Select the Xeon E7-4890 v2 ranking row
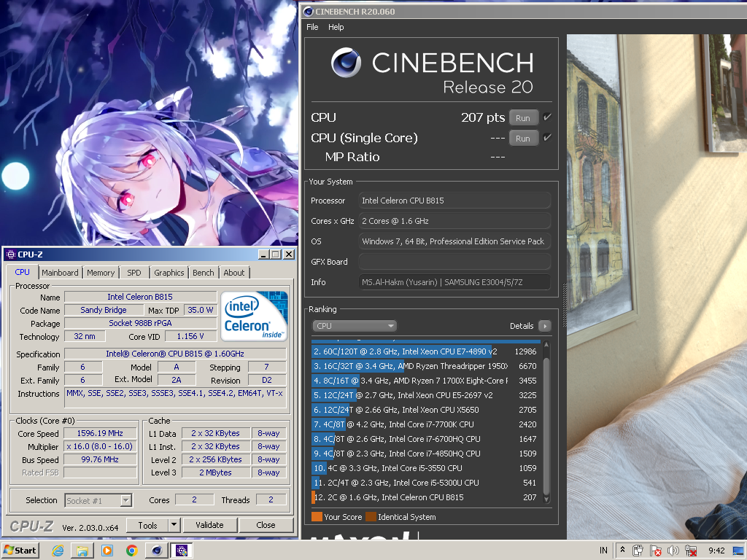The height and width of the screenshot is (560, 747). click(425, 351)
